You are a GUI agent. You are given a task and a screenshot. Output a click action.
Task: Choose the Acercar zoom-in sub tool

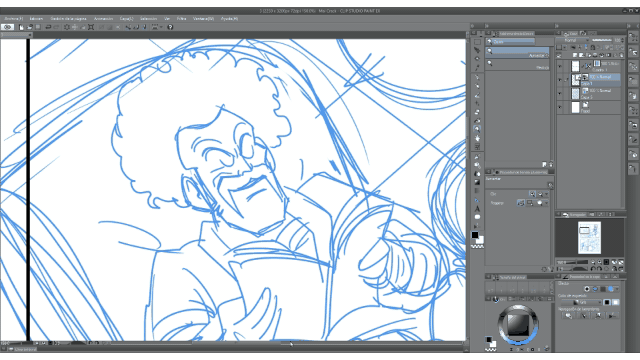pyautogui.click(x=518, y=52)
